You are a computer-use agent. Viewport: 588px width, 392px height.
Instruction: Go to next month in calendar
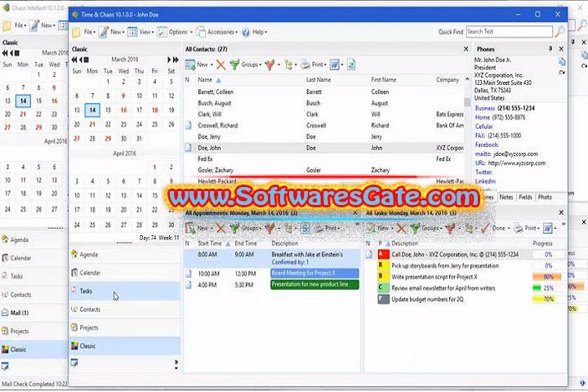tap(169, 60)
